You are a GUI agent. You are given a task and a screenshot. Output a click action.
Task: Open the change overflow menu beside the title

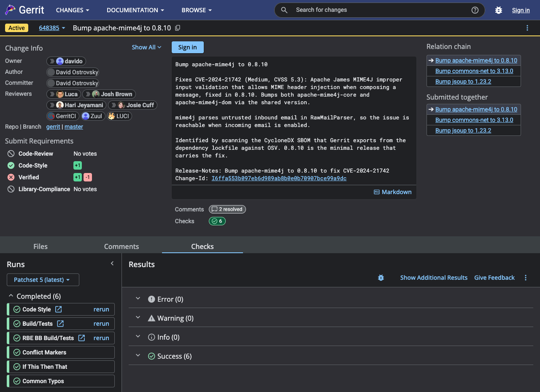tap(527, 28)
